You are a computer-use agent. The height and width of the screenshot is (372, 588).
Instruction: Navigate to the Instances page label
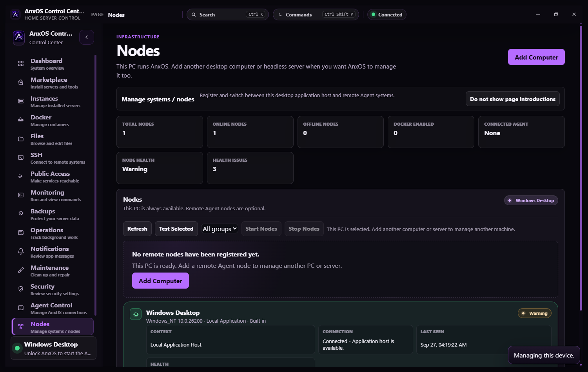[44, 99]
